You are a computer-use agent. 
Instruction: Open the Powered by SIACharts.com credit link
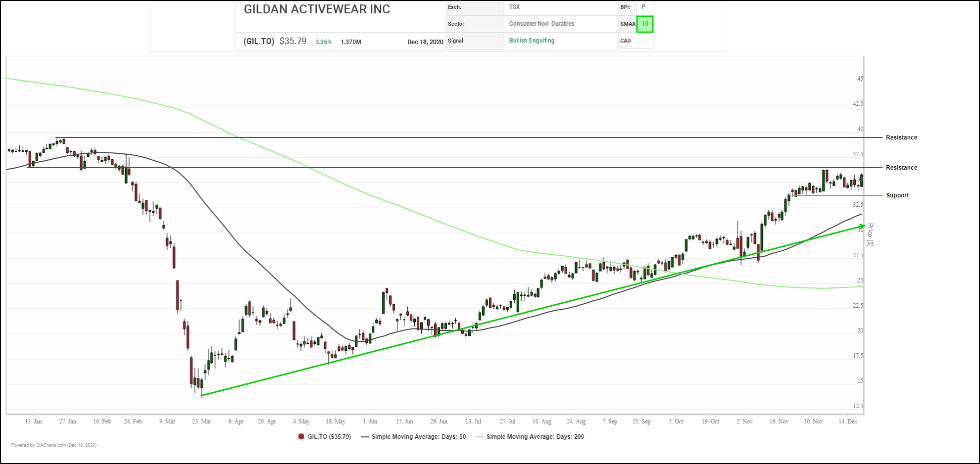coord(54,445)
